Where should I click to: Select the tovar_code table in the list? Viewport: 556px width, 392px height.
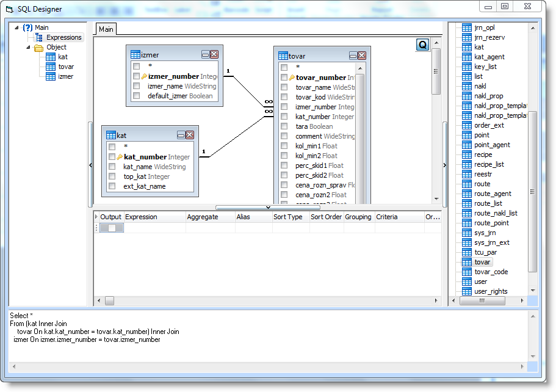pos(491,272)
